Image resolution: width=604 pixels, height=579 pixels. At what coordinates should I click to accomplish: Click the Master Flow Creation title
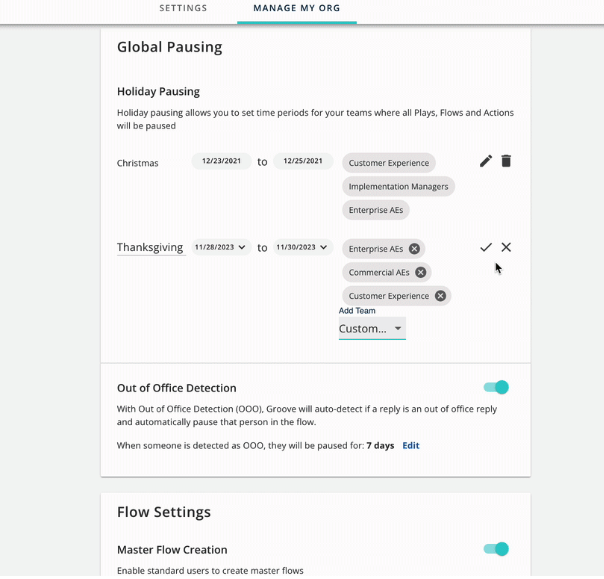[x=172, y=550]
